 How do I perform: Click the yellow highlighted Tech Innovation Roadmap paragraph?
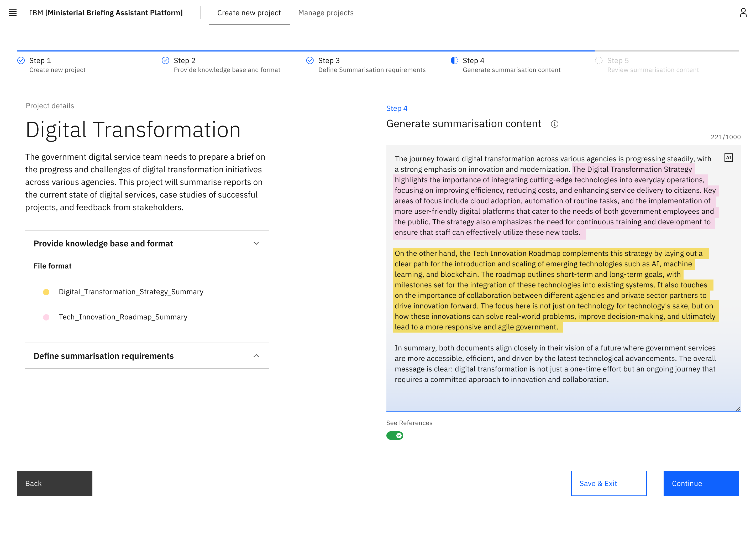[x=556, y=290]
